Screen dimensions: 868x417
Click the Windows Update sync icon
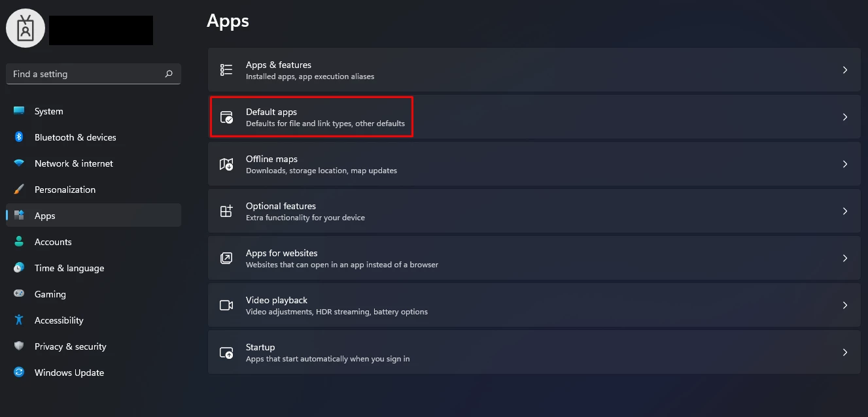[19, 373]
